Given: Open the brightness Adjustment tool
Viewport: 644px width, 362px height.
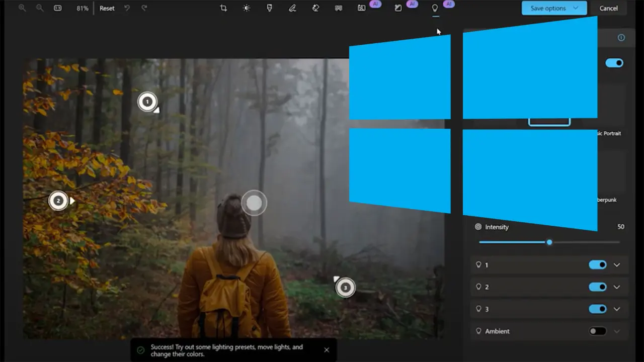Looking at the screenshot, I should pyautogui.click(x=247, y=8).
